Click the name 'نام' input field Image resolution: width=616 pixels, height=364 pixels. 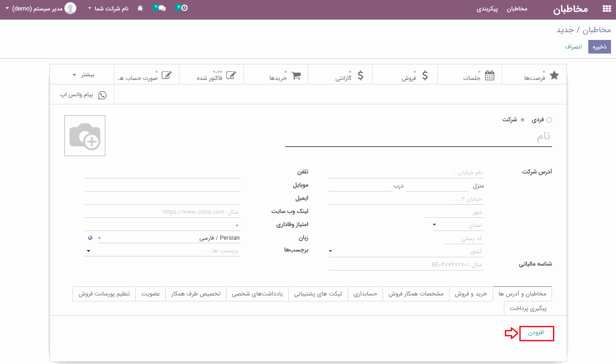418,137
